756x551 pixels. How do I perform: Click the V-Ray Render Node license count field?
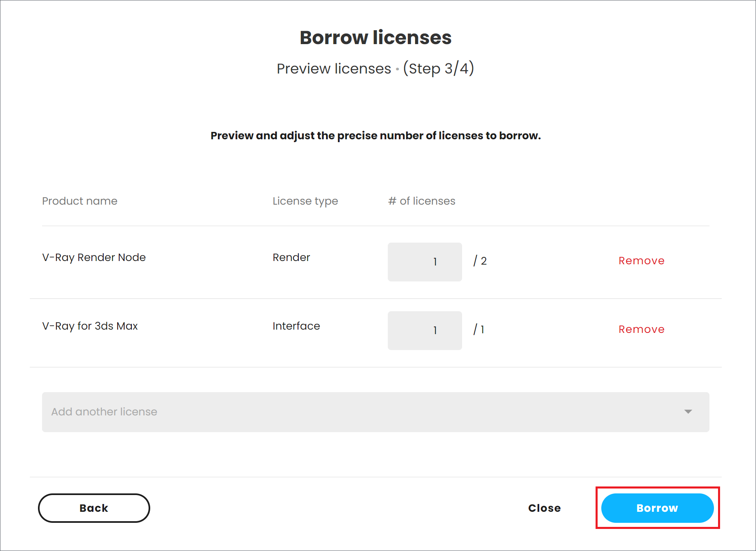(425, 262)
